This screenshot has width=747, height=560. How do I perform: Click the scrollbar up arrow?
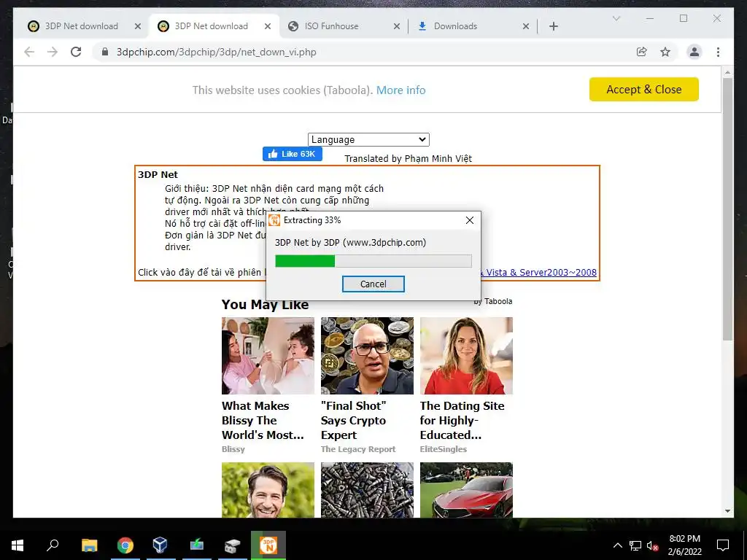point(727,72)
